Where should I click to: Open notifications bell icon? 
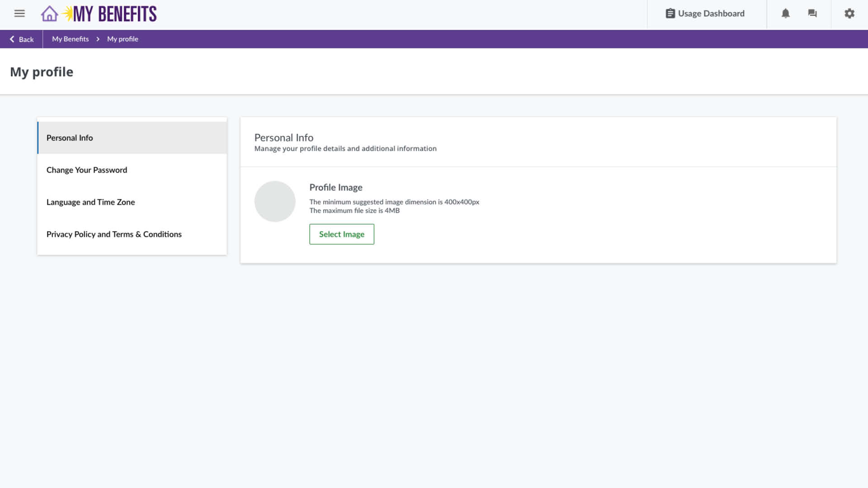click(x=785, y=14)
